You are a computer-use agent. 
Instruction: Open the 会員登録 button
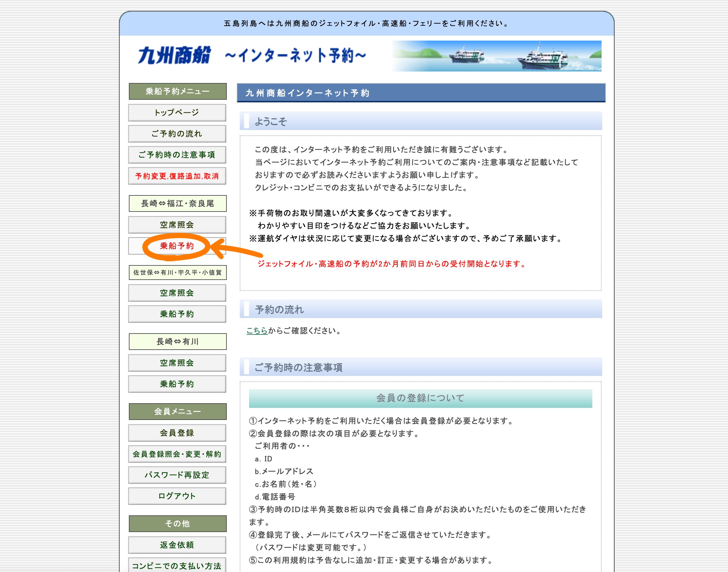177,433
